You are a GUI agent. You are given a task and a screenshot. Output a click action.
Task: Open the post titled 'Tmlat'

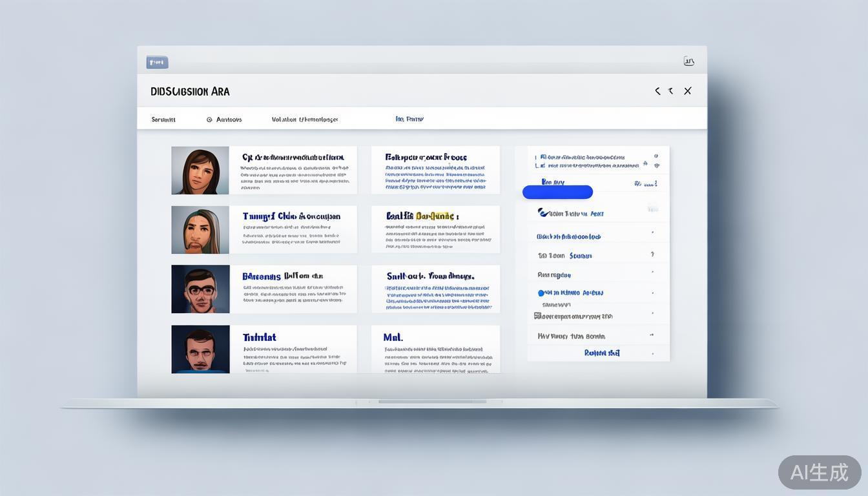pos(260,337)
